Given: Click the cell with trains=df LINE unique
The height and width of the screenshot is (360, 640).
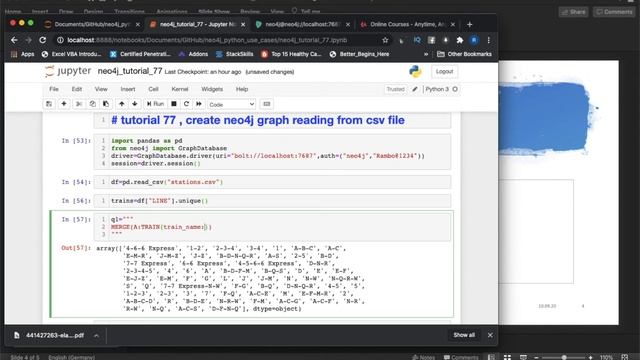Looking at the screenshot, I should pyautogui.click(x=272, y=201).
